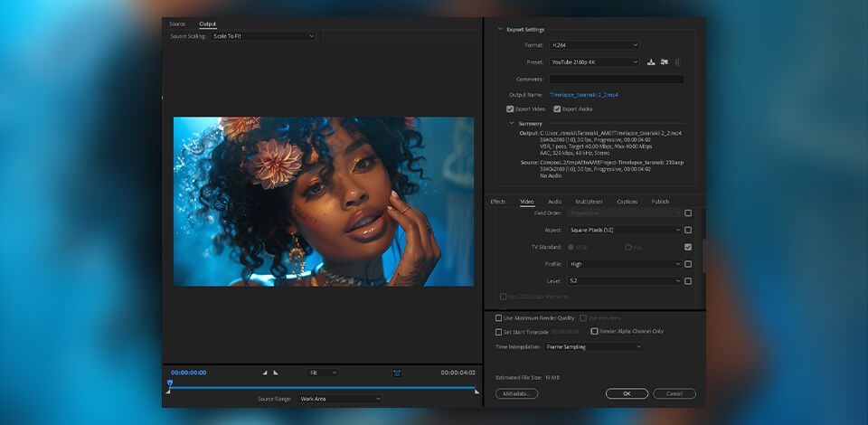Image resolution: width=868 pixels, height=425 pixels.
Task: Click the Set Out Point icon
Action: (x=276, y=373)
